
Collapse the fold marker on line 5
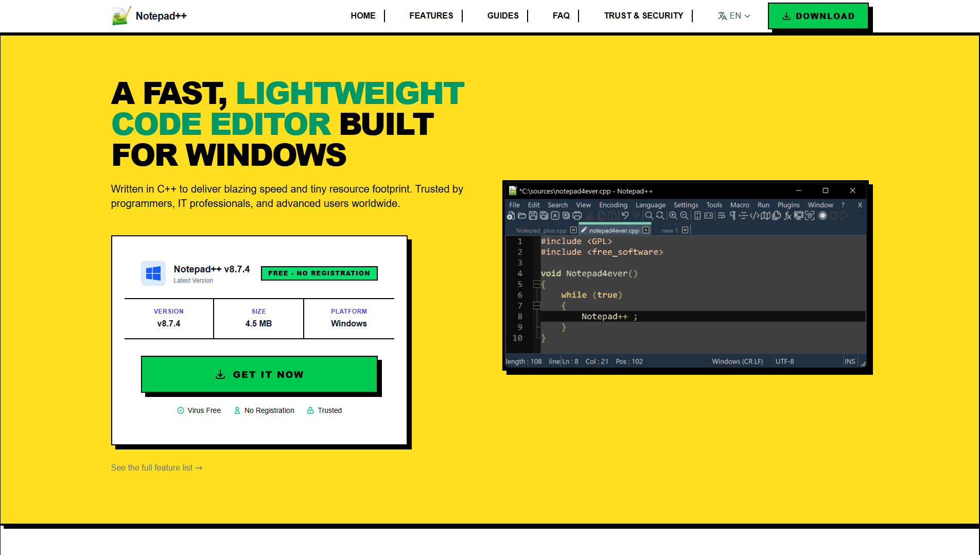[x=536, y=284]
